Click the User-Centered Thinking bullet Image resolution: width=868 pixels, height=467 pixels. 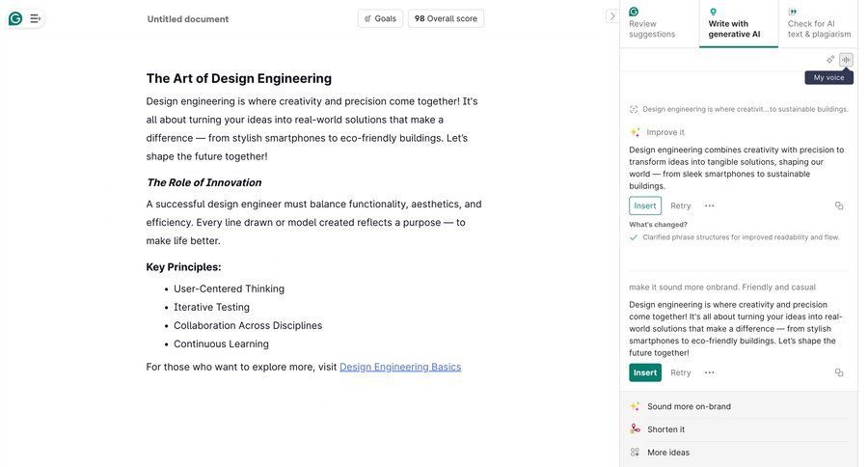pos(229,288)
